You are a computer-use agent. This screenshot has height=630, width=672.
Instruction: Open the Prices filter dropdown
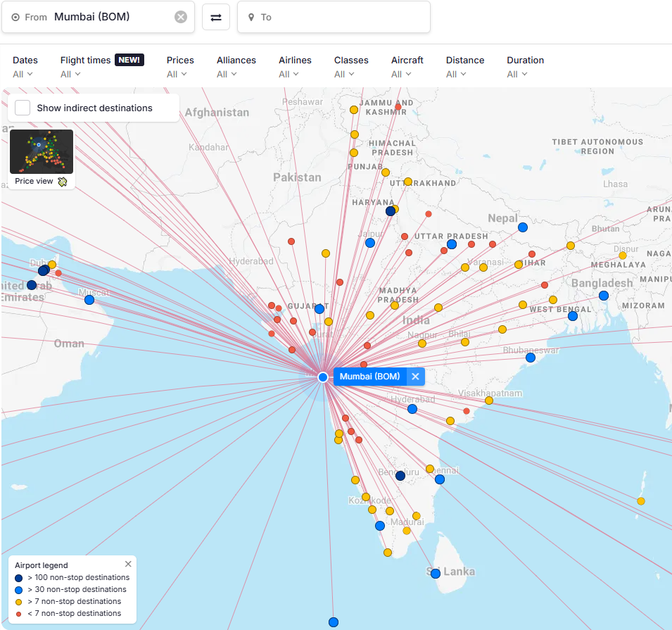180,67
